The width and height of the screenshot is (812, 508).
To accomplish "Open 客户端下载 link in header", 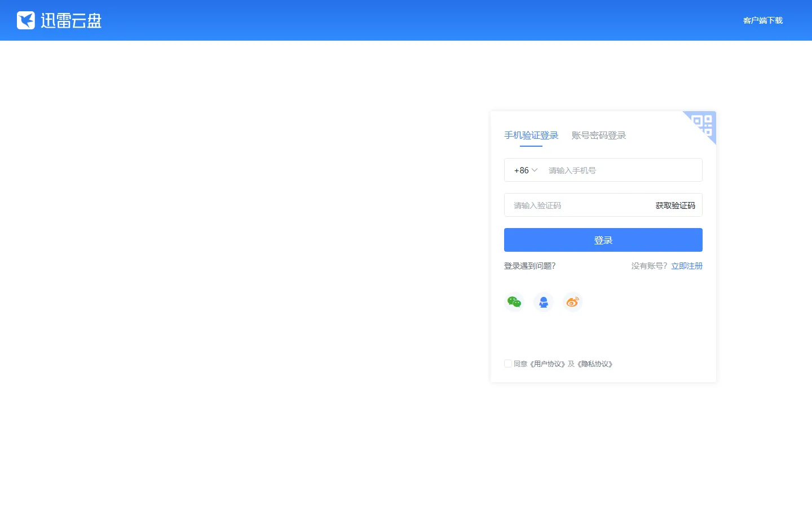I will pos(763,20).
